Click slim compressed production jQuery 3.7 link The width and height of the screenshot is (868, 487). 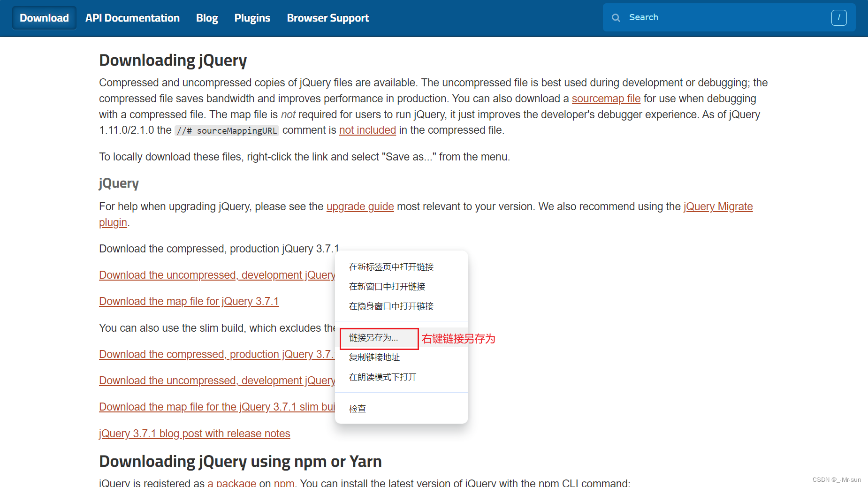coord(217,354)
